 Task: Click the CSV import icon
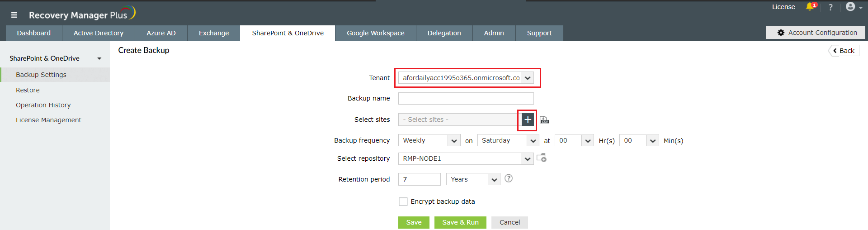[544, 120]
